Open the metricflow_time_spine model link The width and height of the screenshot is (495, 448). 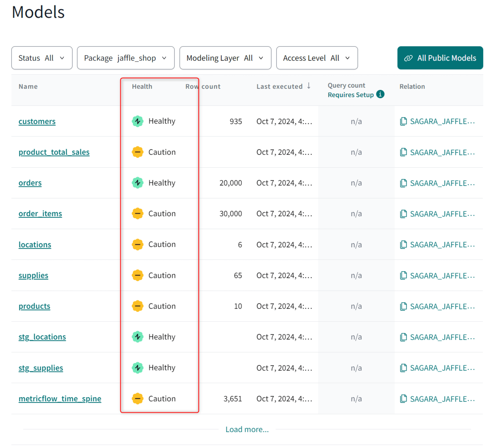60,399
